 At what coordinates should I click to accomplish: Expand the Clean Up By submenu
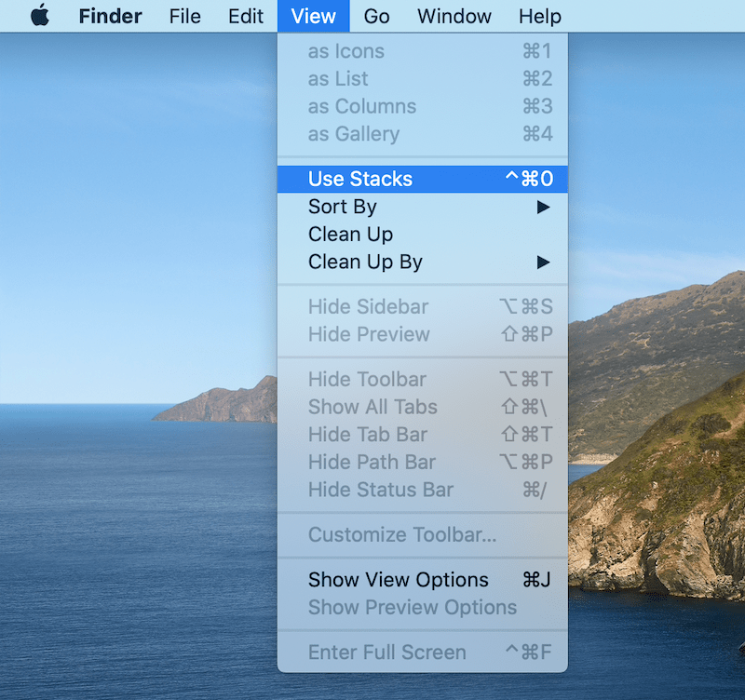423,262
